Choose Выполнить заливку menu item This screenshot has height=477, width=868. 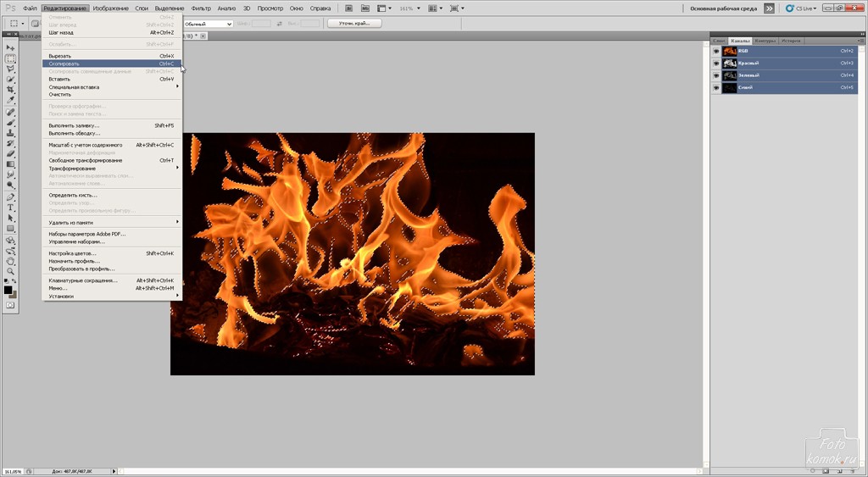(112, 125)
